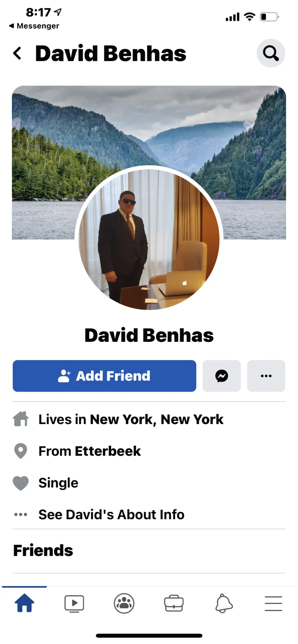
Task: Go to Home tab in bottom bar
Action: pos(25,603)
